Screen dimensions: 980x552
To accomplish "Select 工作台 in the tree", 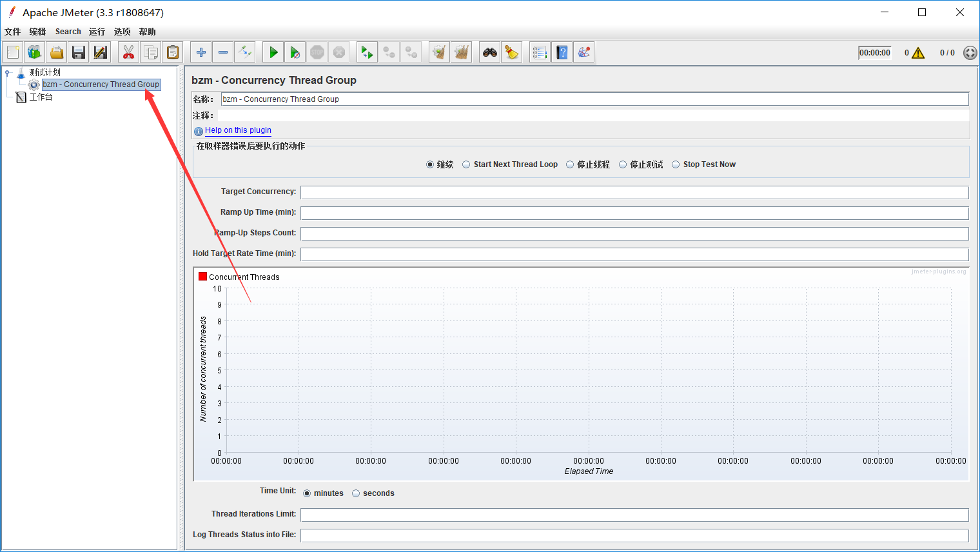I will (41, 97).
